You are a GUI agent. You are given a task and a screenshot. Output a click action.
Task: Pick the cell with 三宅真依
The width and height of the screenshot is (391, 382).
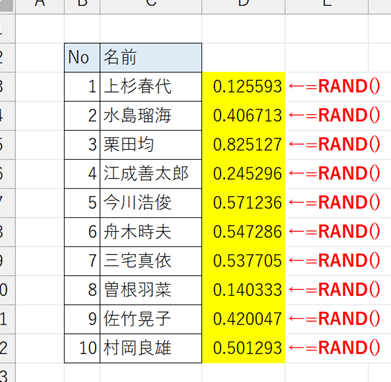[151, 261]
